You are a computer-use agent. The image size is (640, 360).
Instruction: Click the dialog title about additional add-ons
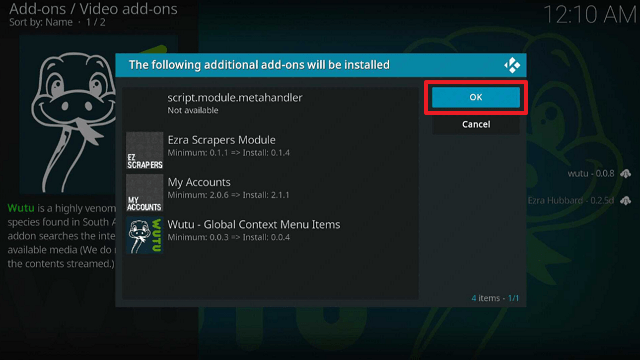[x=259, y=65]
